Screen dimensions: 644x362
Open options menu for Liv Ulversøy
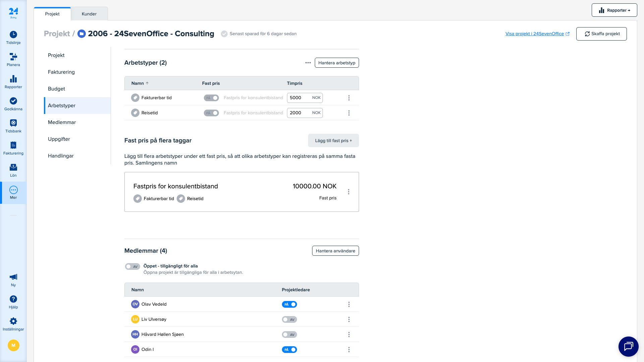click(349, 319)
